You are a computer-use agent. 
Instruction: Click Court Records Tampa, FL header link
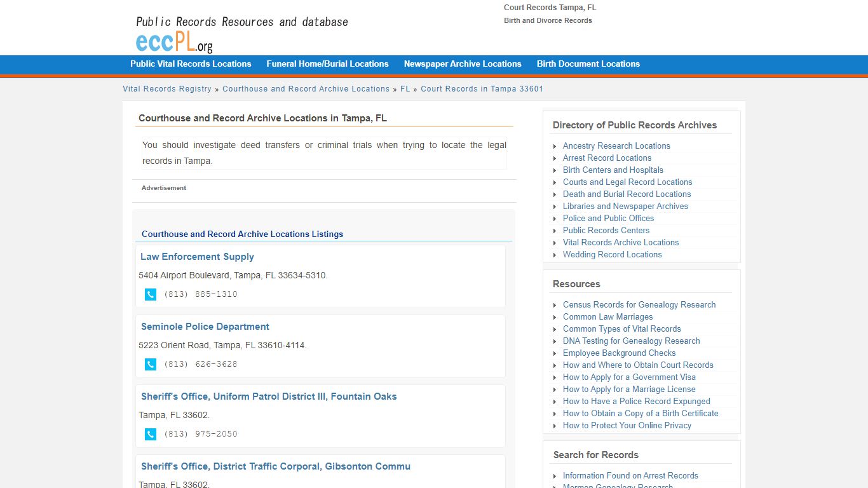pos(550,8)
